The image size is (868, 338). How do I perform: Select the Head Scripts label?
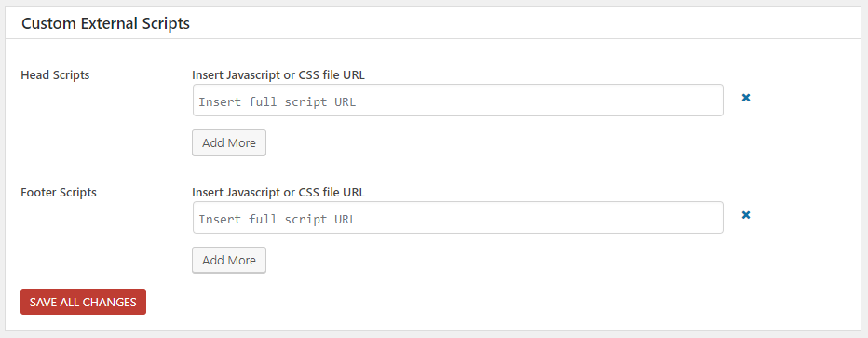(x=55, y=75)
